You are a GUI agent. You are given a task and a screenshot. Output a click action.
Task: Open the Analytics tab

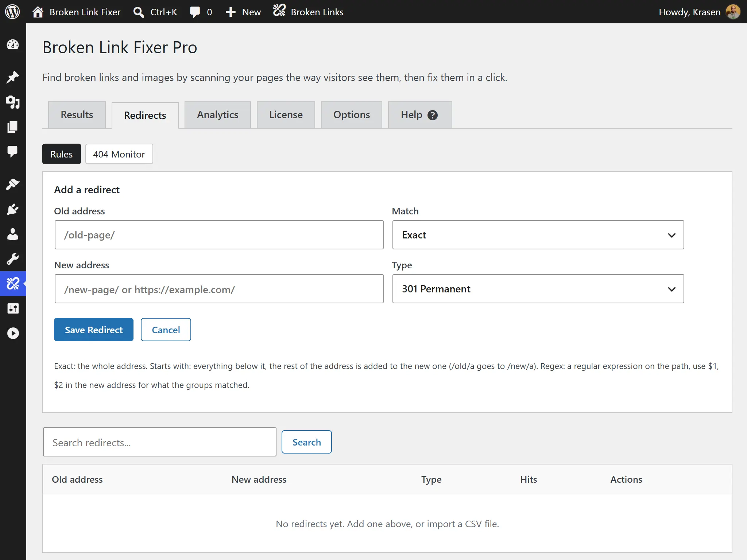coord(218,115)
